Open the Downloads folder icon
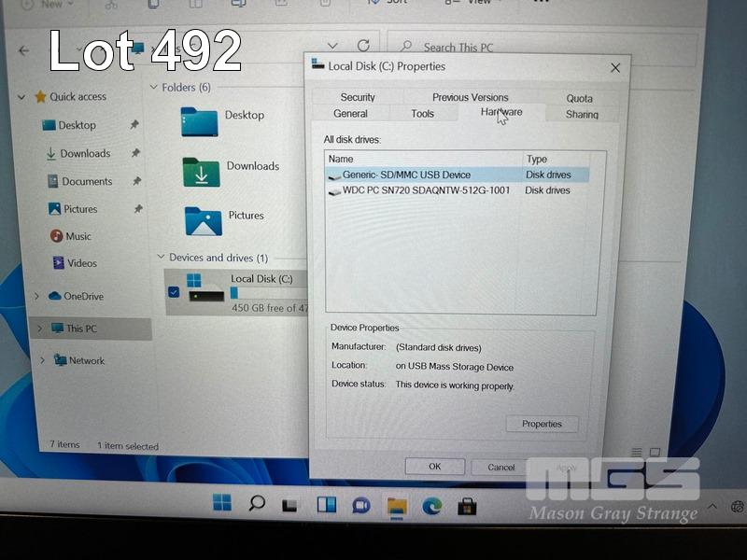This screenshot has height=560, width=747. (200, 172)
